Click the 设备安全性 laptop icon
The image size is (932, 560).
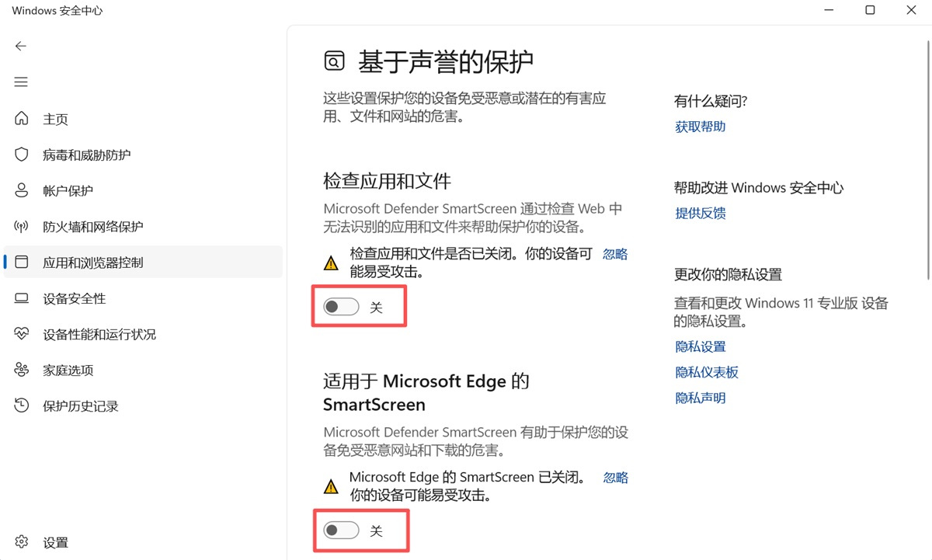point(22,298)
